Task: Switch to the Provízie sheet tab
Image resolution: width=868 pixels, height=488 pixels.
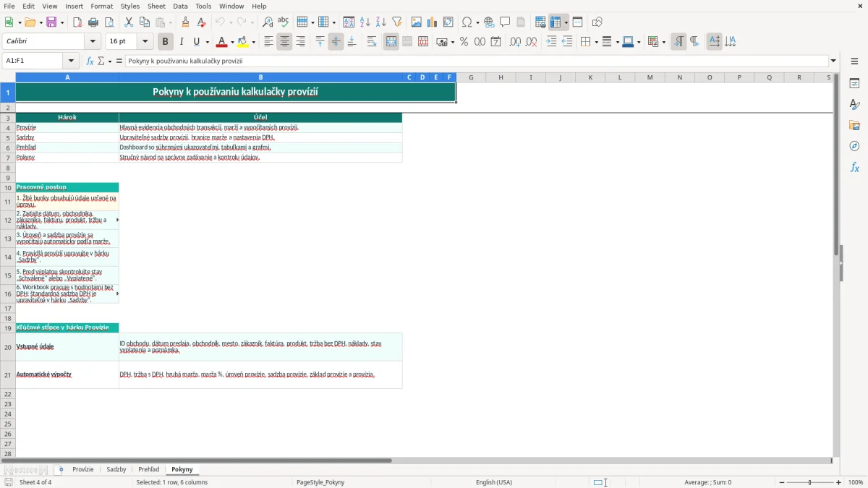Action: point(83,470)
